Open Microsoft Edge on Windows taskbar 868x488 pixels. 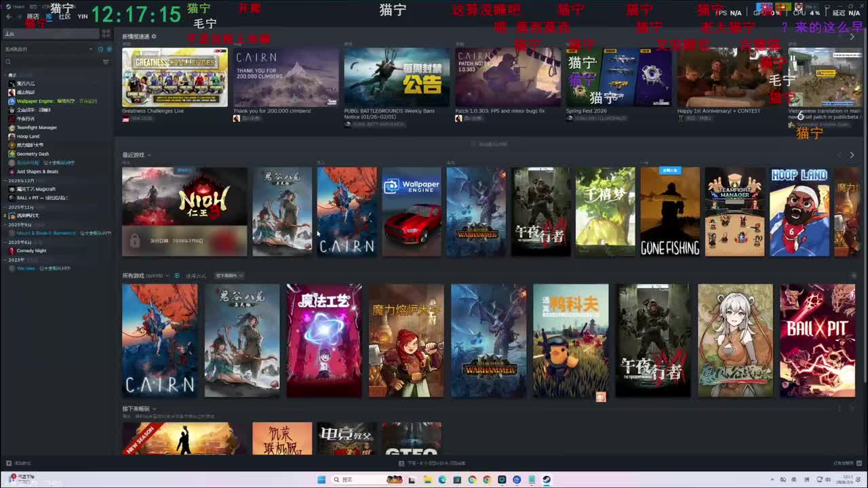(x=442, y=480)
